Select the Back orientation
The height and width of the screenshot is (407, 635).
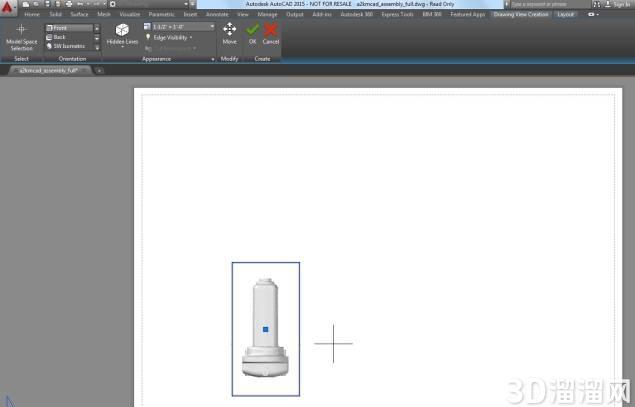[70, 37]
